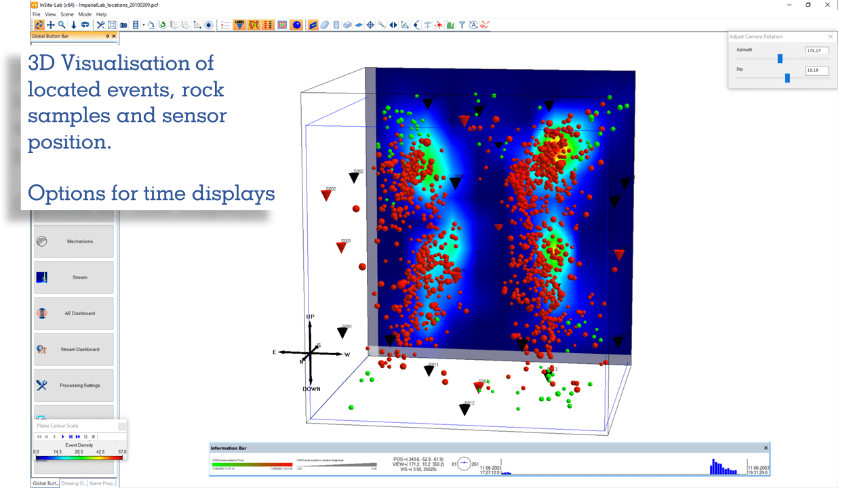Viewport: 868px width, 488px height.
Task: Open the Help menu
Action: click(x=102, y=14)
